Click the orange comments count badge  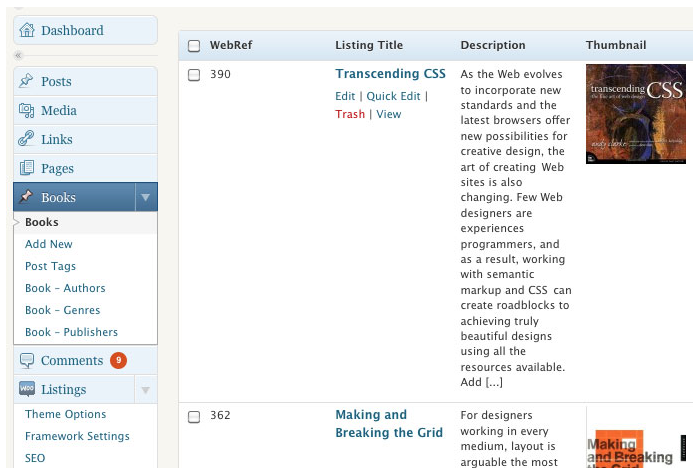pyautogui.click(x=118, y=360)
